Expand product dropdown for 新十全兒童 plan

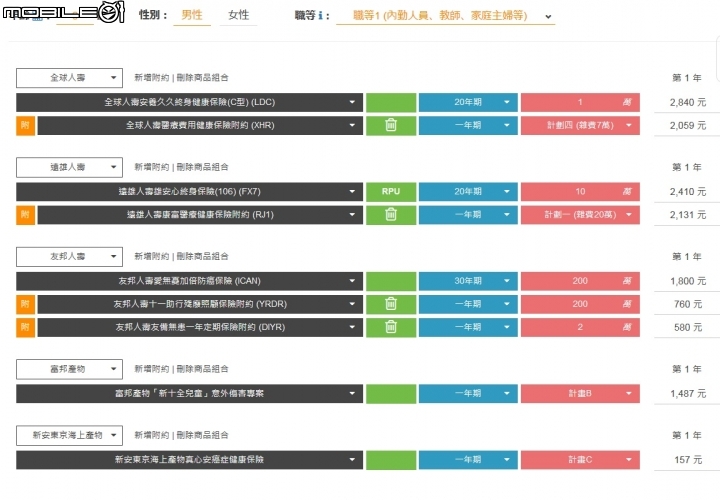tap(189, 393)
